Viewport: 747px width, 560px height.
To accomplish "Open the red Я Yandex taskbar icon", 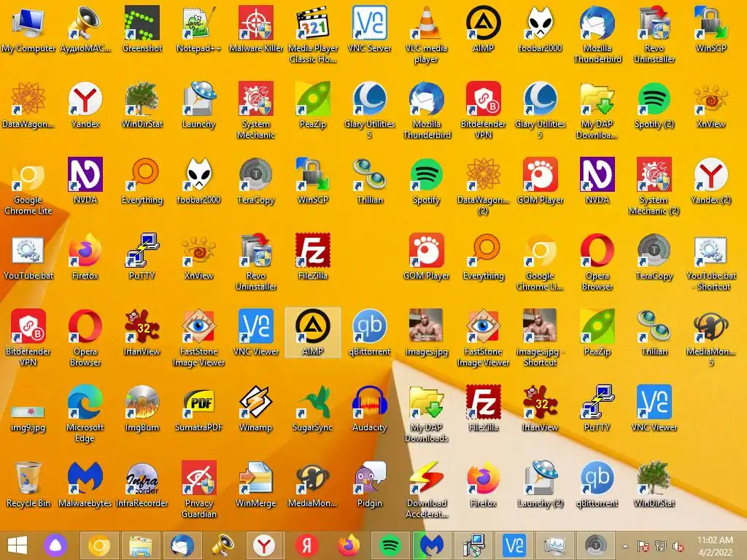I will point(306,545).
